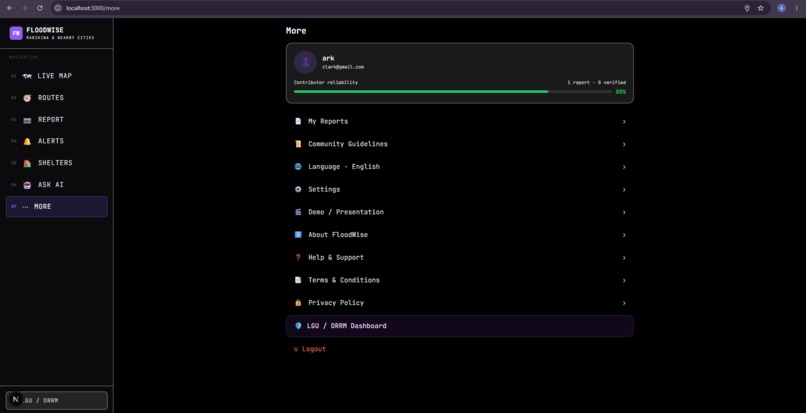This screenshot has height=413, width=806.
Task: Select MORE navigation item
Action: click(x=57, y=207)
